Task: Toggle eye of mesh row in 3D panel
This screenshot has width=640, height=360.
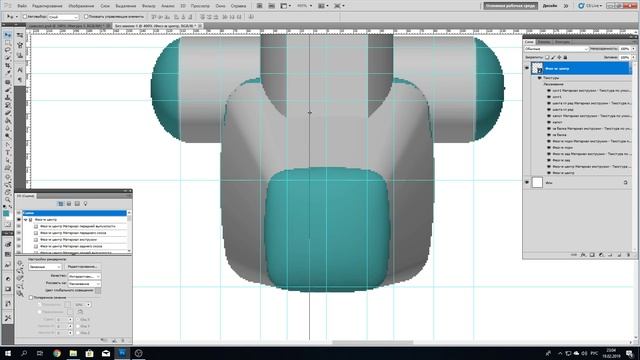Action: 19,220
